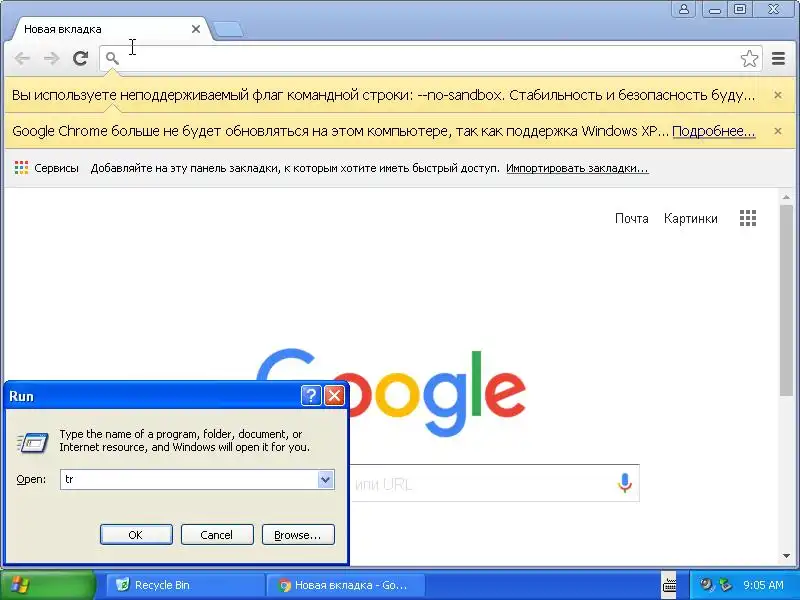Click the Open text field in Run dialog

189,480
